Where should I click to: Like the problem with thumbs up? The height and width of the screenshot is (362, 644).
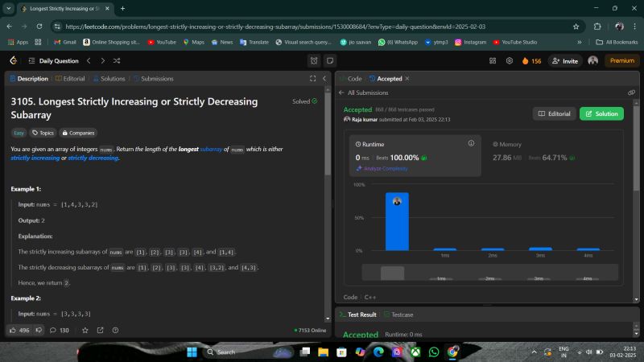19,330
